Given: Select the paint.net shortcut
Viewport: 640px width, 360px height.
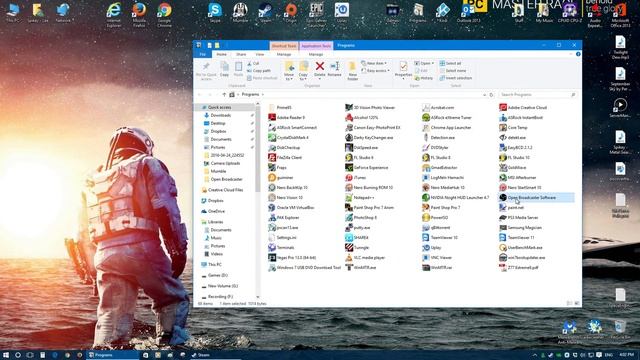Looking at the screenshot, I should tap(511, 207).
